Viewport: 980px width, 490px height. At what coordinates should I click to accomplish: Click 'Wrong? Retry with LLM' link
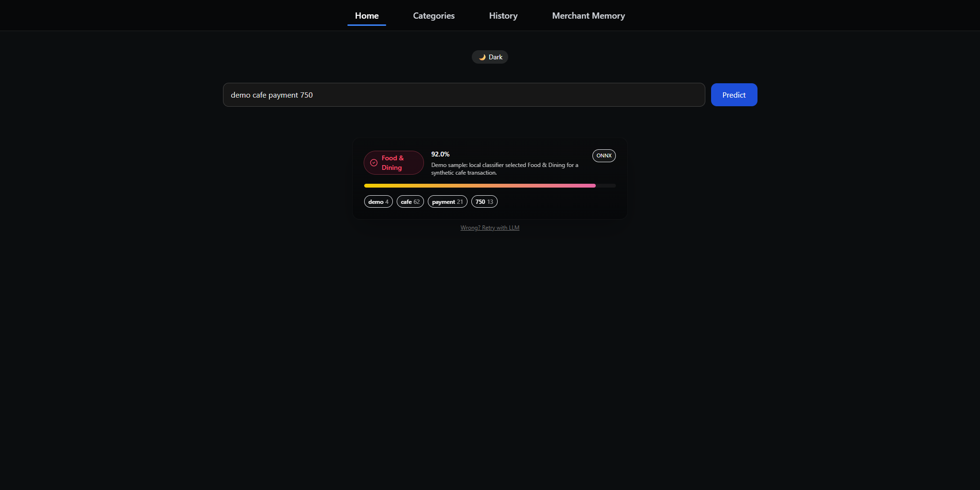[x=490, y=228]
